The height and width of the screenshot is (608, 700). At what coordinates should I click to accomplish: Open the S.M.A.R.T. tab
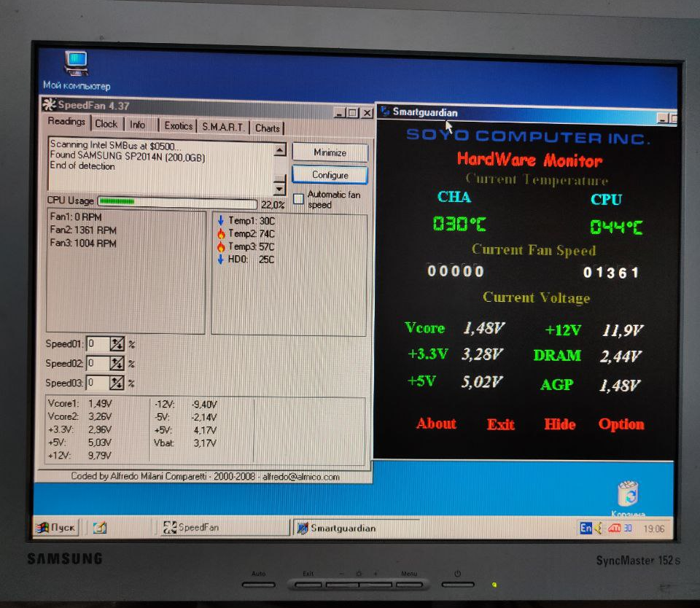[x=223, y=127]
